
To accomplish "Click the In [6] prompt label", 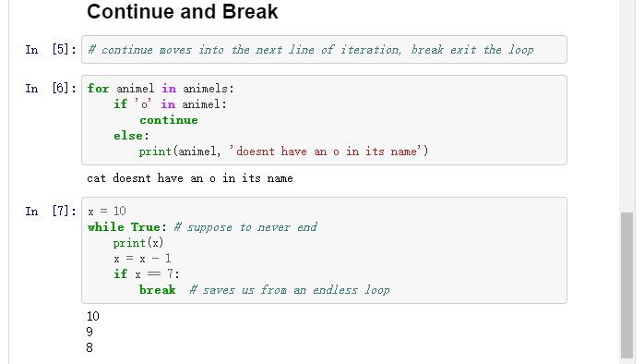I will 51,89.
